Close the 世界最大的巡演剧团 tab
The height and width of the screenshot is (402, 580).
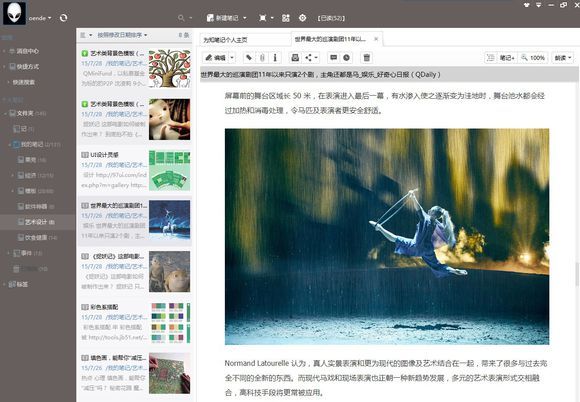[376, 39]
